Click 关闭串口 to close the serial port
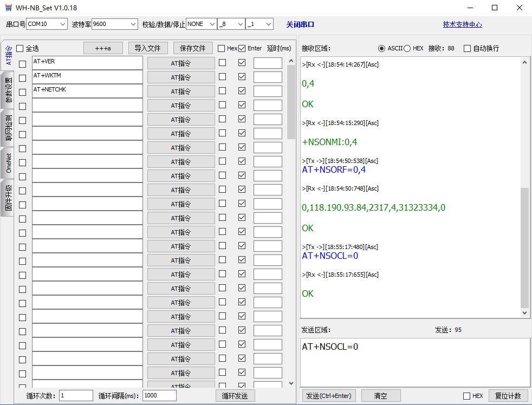 [300, 24]
